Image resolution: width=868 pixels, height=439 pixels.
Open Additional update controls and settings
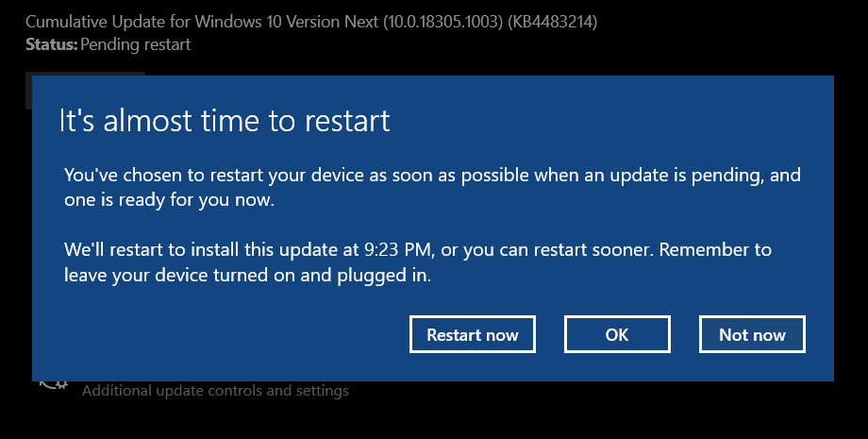pyautogui.click(x=215, y=390)
